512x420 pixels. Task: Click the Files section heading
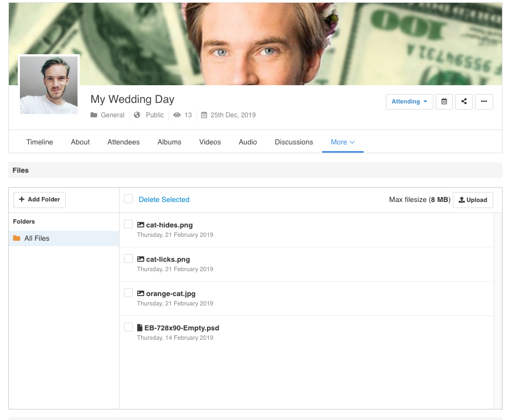coord(20,170)
